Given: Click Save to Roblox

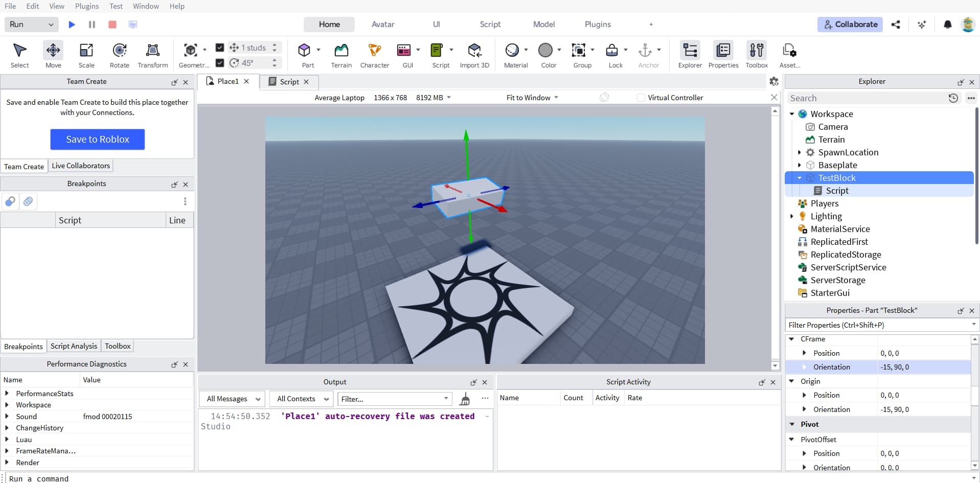Looking at the screenshot, I should coord(97,139).
